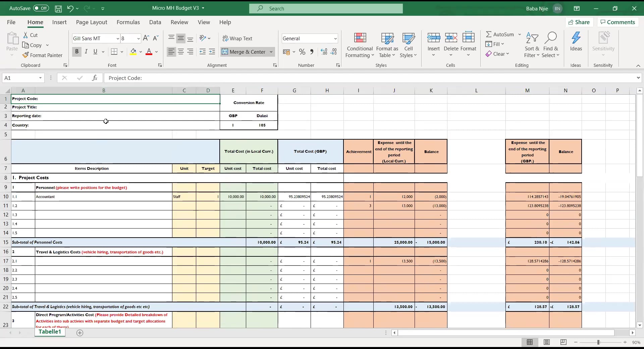Click the Share button
This screenshot has width=644, height=349.
click(580, 22)
